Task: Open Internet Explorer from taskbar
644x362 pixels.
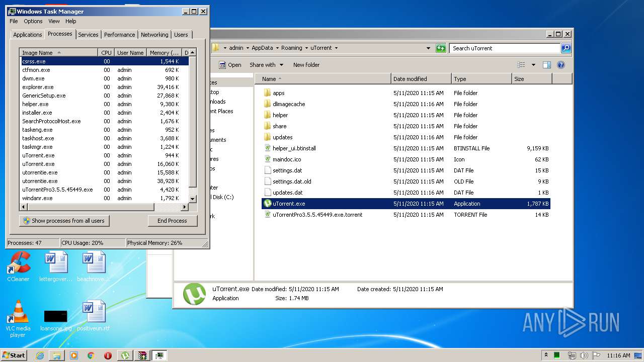Action: (x=40, y=355)
